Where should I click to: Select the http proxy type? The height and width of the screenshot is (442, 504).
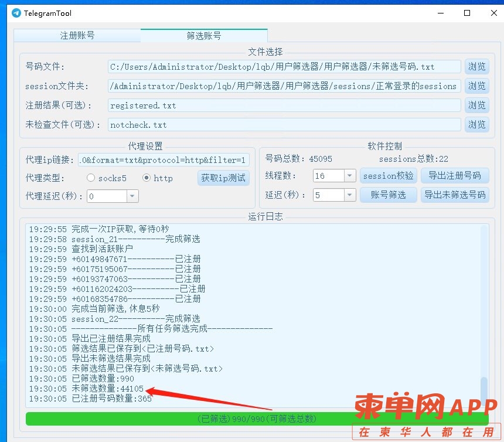(158, 178)
